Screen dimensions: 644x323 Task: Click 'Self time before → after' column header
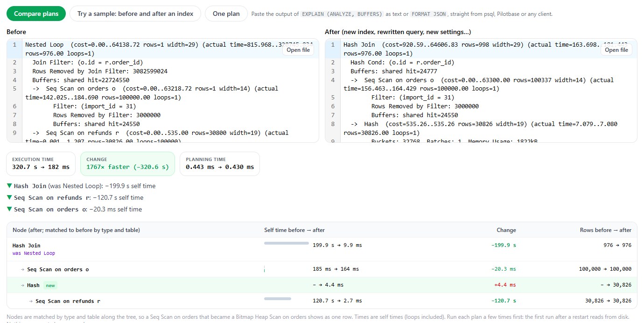(x=294, y=230)
